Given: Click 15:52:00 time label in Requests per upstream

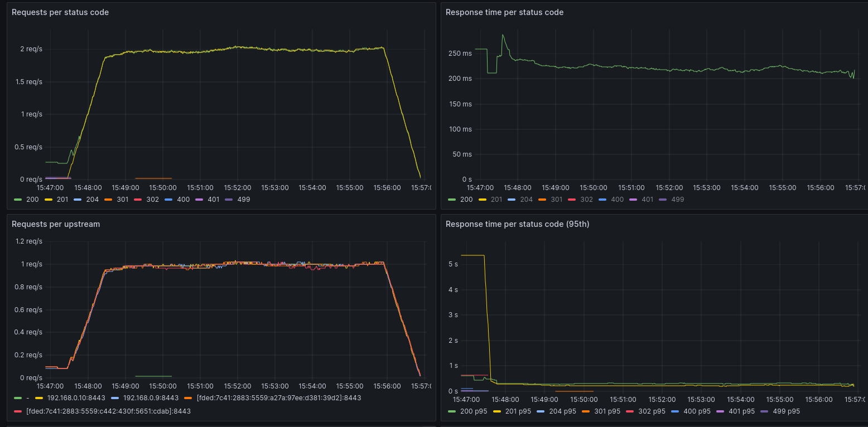Looking at the screenshot, I should 238,386.
